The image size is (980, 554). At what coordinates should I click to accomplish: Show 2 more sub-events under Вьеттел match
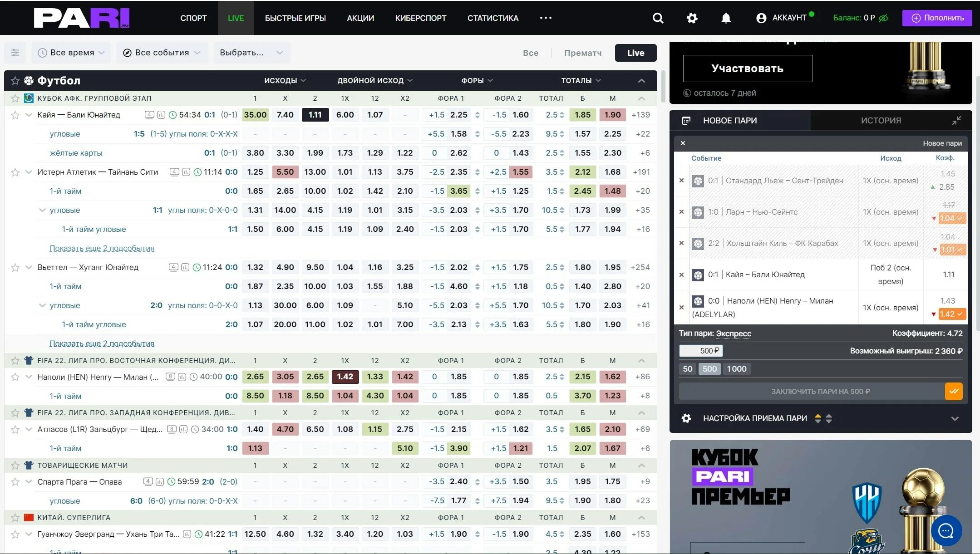(x=102, y=344)
